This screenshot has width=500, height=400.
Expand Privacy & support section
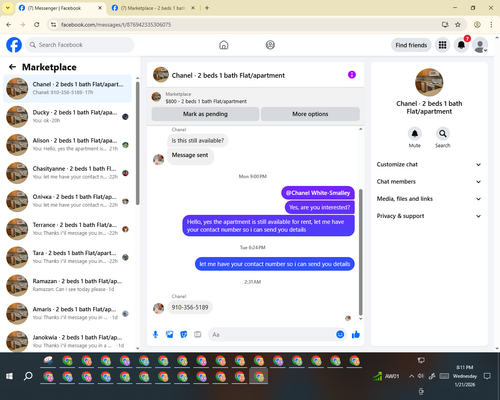pos(429,216)
